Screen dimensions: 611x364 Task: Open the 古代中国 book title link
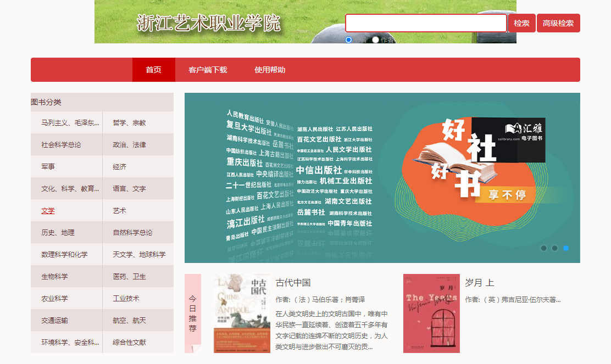coord(293,283)
